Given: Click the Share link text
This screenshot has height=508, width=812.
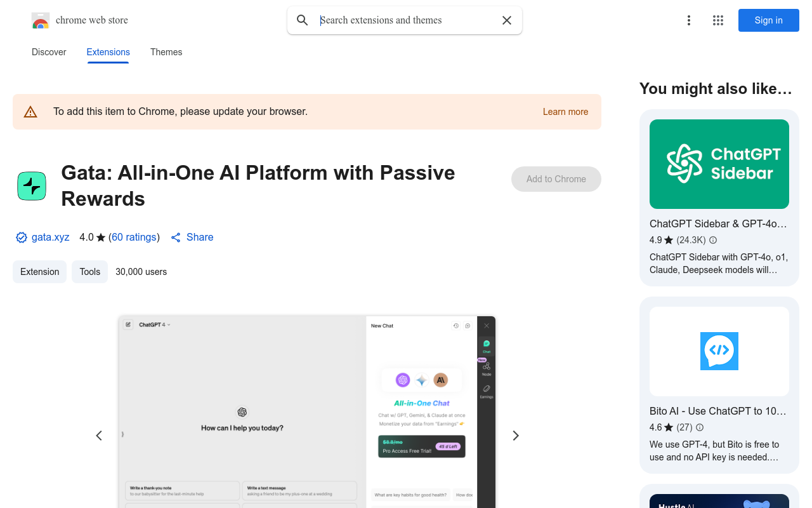Looking at the screenshot, I should [200, 237].
